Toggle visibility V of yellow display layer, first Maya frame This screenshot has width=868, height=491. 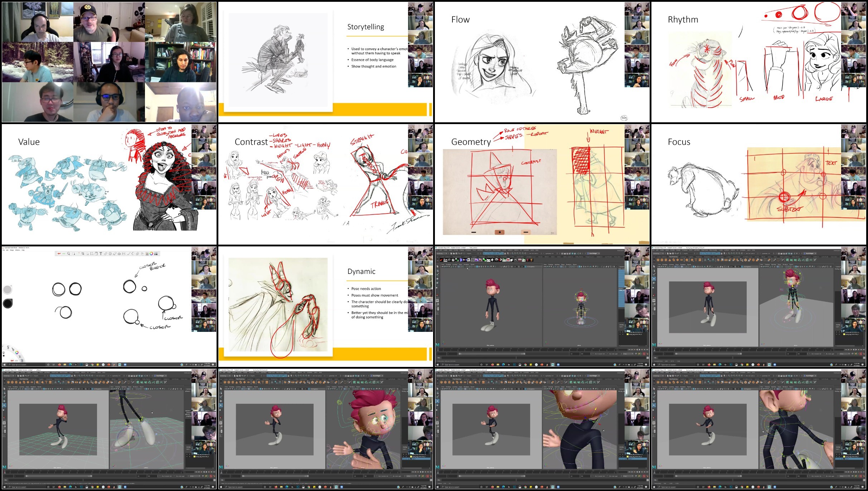[620, 334]
